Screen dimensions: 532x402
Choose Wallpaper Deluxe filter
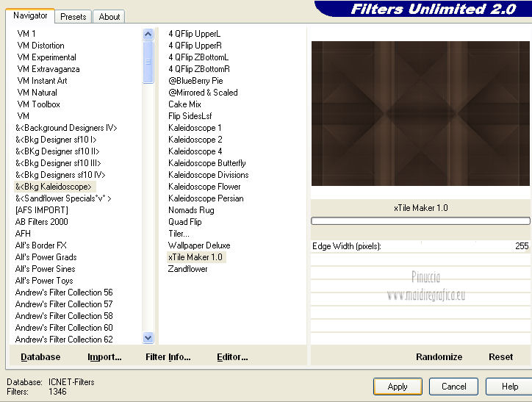point(199,245)
